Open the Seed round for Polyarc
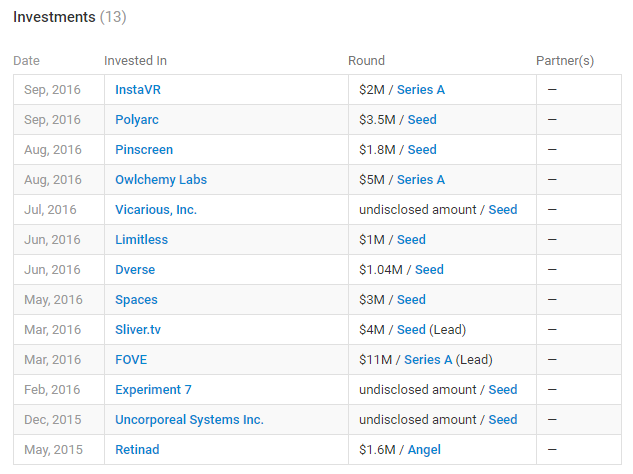633x474 pixels. [x=422, y=120]
